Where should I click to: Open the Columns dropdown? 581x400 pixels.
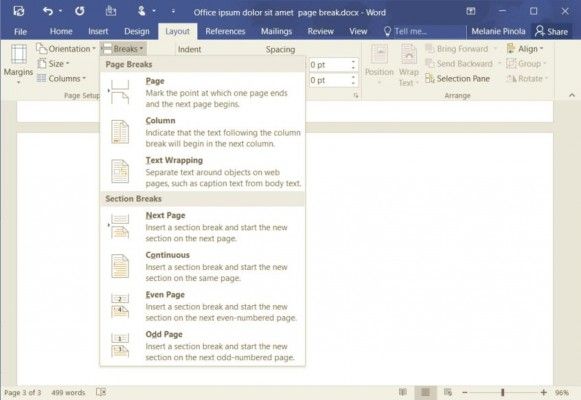point(62,79)
